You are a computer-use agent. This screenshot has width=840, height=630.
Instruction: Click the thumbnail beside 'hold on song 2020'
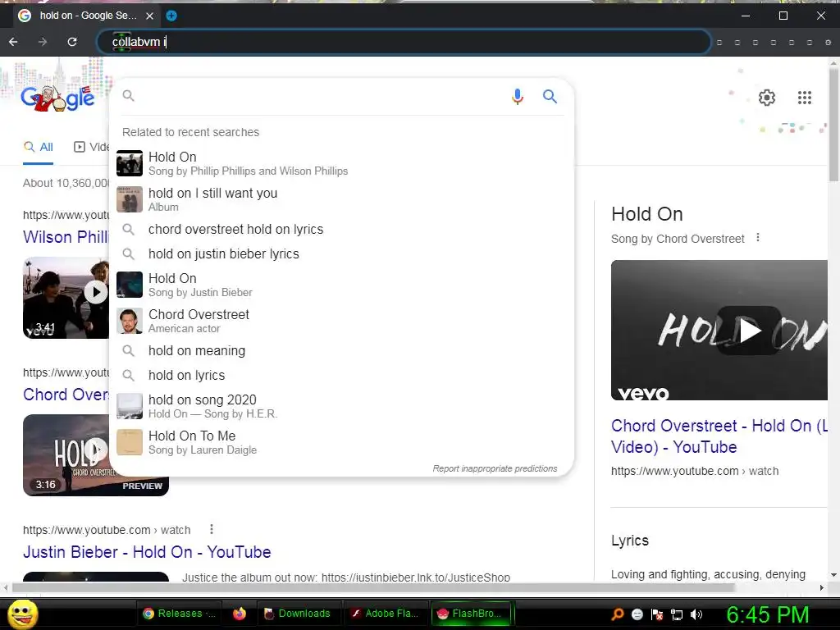pyautogui.click(x=130, y=406)
